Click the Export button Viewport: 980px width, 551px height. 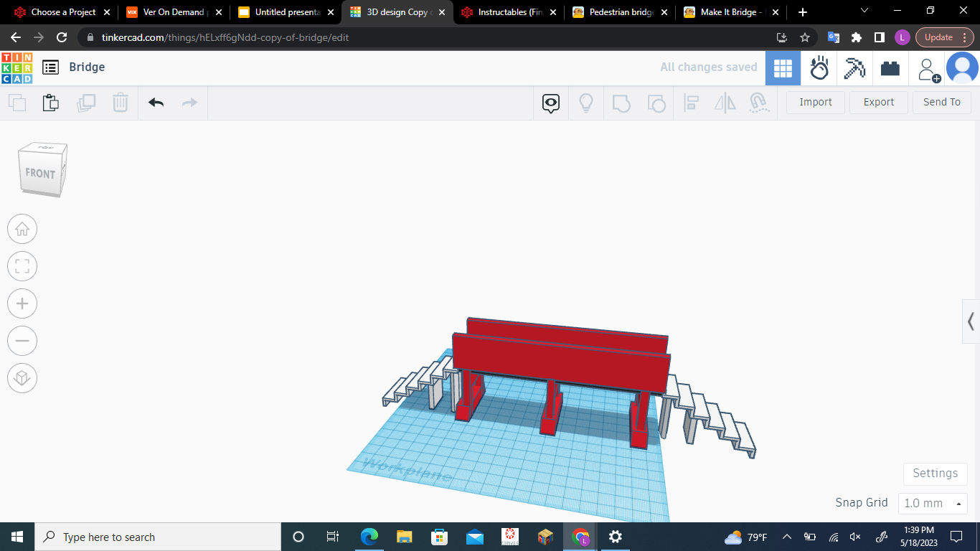878,102
